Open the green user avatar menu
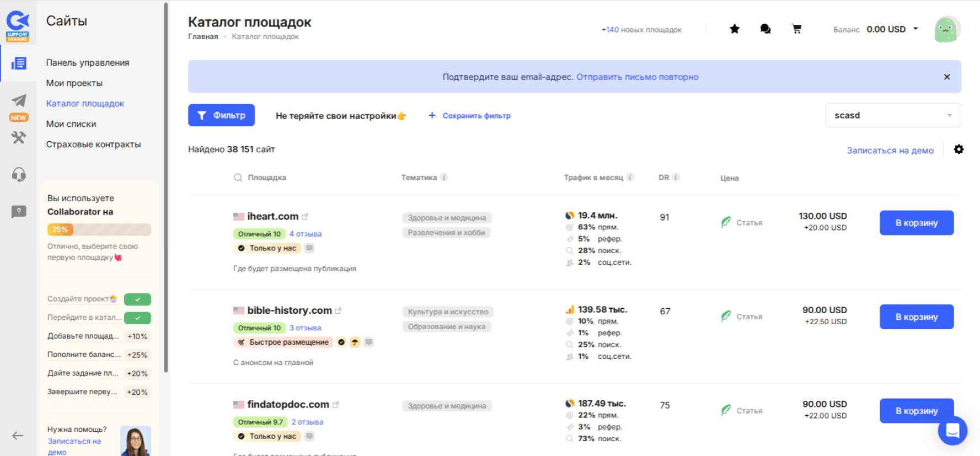Image resolution: width=980 pixels, height=456 pixels. 947,29
